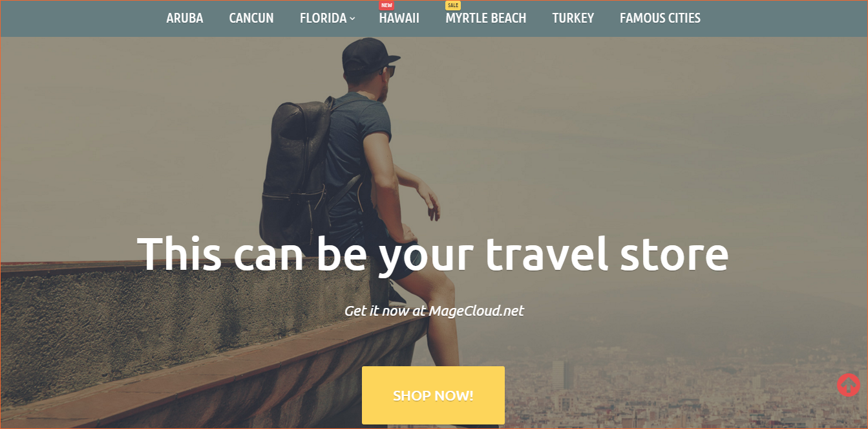Screen dimensions: 868x429
Task: Click the 'This can be your travel store' headline
Action: [433, 253]
